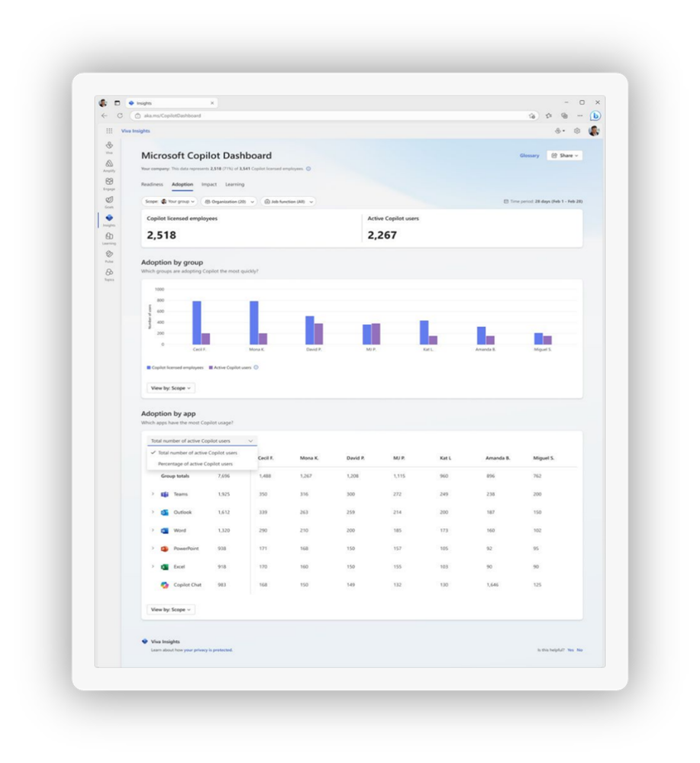Click the Time period 28 days indicator
The image size is (700, 763).
(543, 202)
